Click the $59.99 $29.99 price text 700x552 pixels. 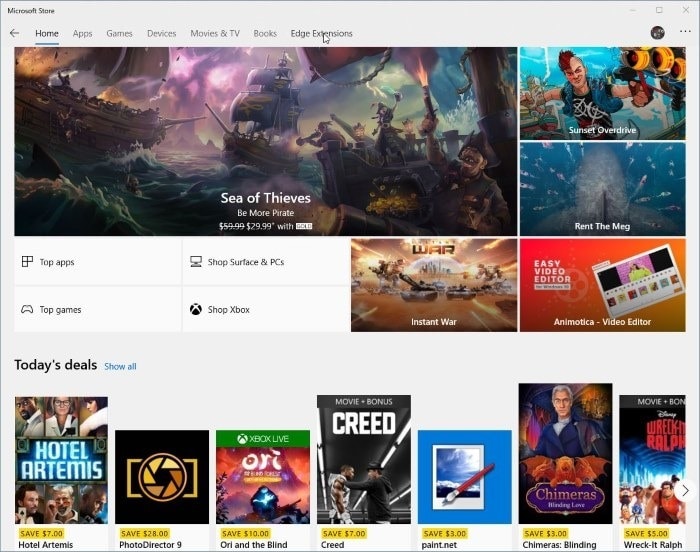(246, 226)
